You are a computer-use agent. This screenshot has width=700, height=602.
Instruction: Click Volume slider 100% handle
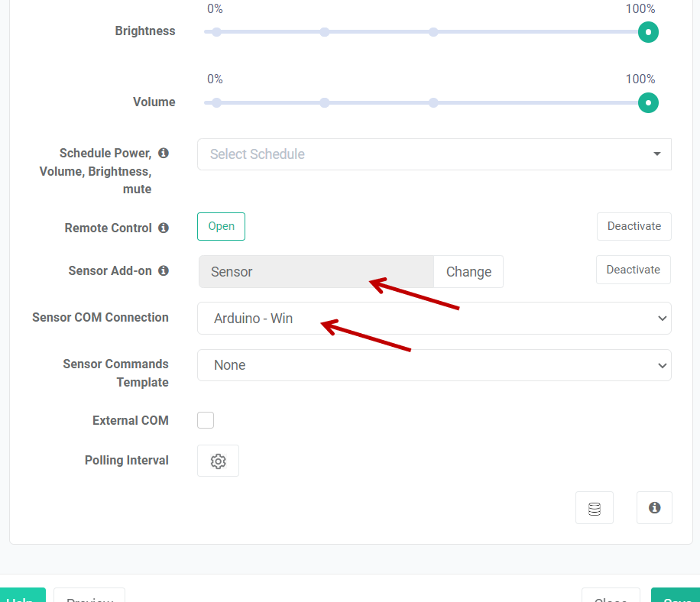click(648, 102)
